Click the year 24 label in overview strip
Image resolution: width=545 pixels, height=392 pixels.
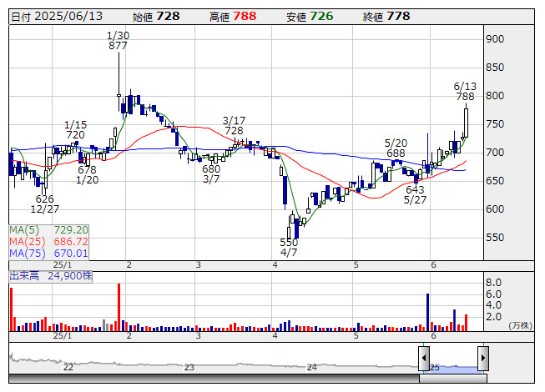(x=312, y=367)
